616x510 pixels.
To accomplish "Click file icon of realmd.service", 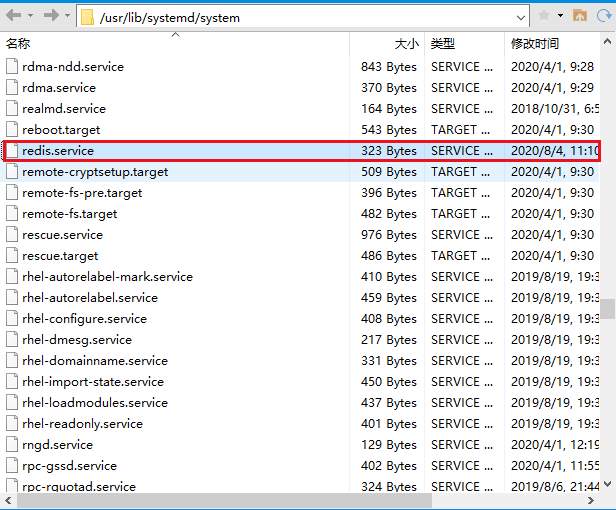I will [12, 109].
